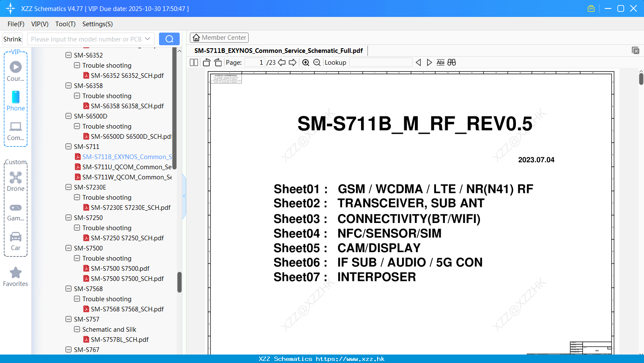Select the Phone section in the VIP sidebar

point(15,102)
